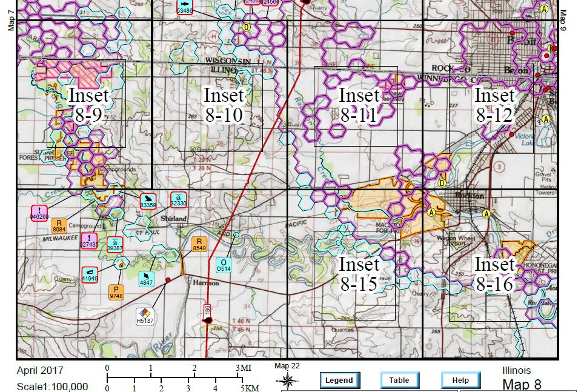Open Inset 8-12 detail map
Screen dimensions: 578x392
click(491, 108)
